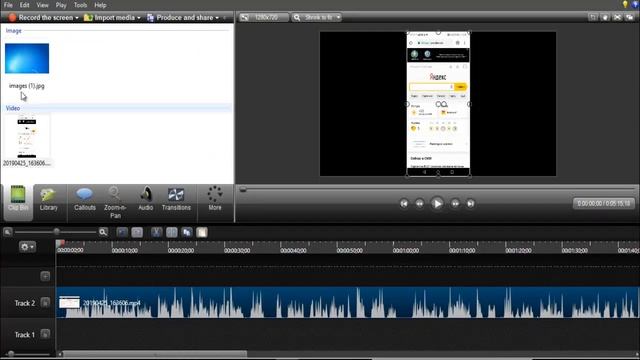Viewport: 640px width, 360px height.
Task: Play the video in preview
Action: pyautogui.click(x=437, y=203)
